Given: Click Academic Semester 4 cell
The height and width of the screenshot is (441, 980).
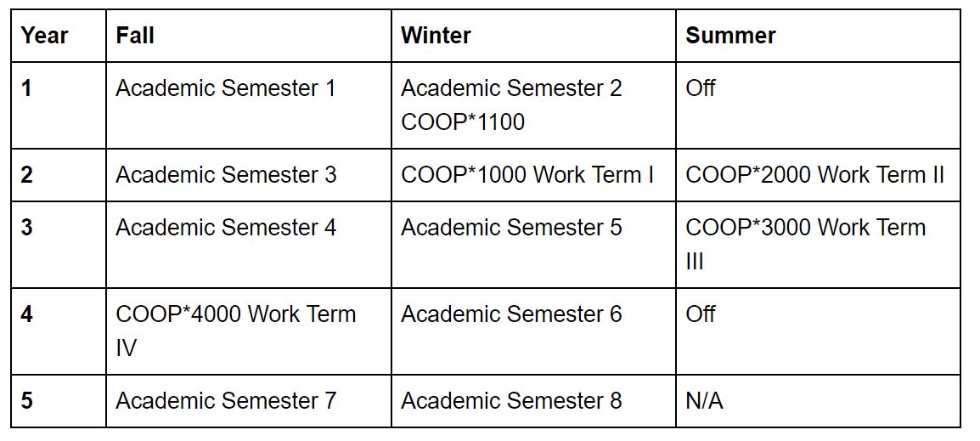Looking at the screenshot, I should coord(249,244).
